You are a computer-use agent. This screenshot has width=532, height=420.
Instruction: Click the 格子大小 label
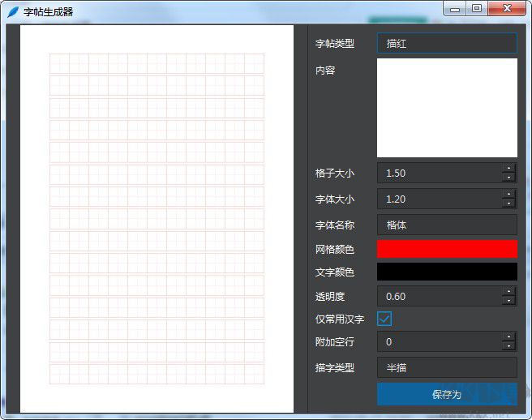click(335, 174)
